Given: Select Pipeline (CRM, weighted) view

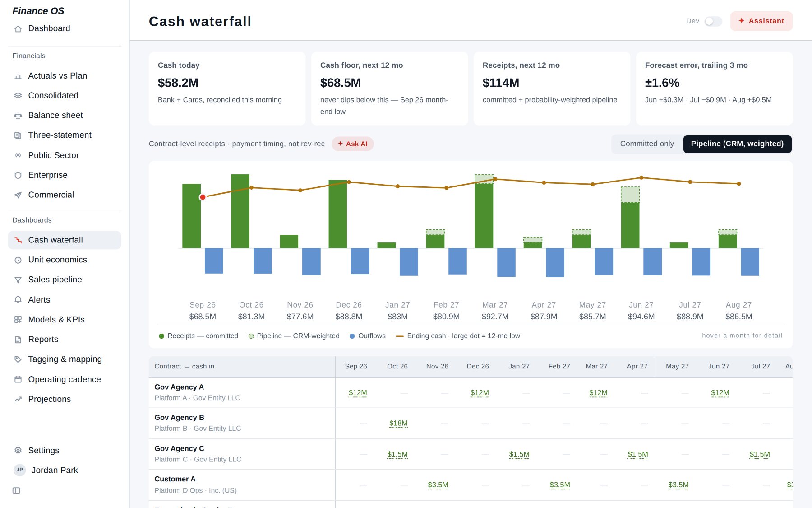Looking at the screenshot, I should [x=737, y=144].
